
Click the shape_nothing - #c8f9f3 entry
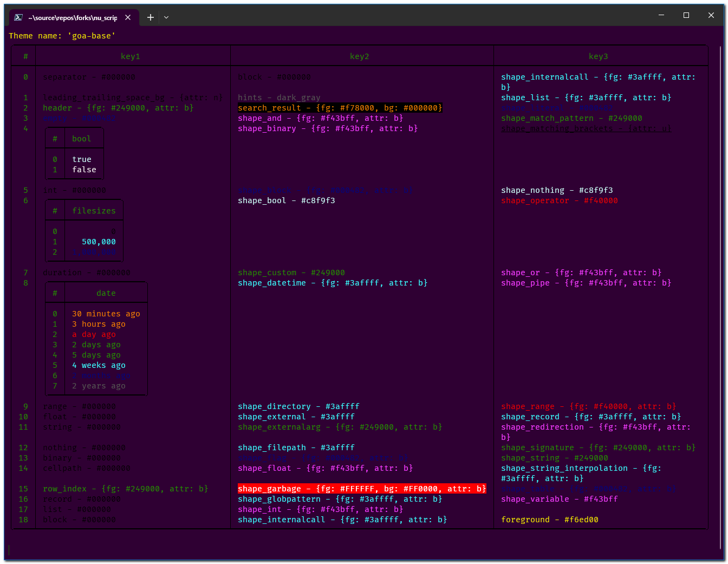[x=557, y=190]
